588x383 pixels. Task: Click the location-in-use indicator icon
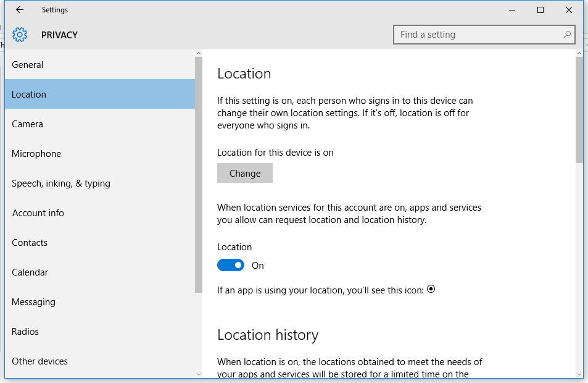click(x=431, y=288)
